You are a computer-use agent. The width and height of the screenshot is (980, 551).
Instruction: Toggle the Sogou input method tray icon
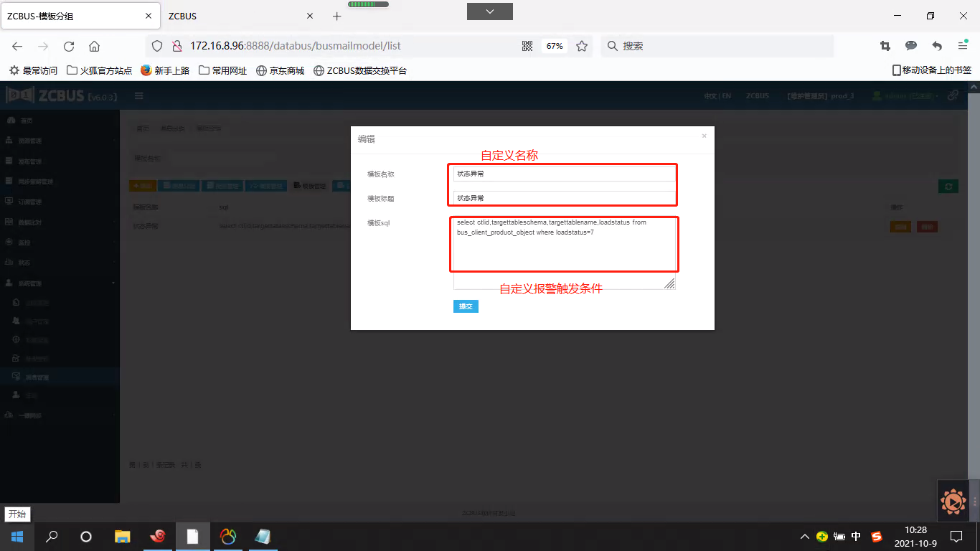876,536
